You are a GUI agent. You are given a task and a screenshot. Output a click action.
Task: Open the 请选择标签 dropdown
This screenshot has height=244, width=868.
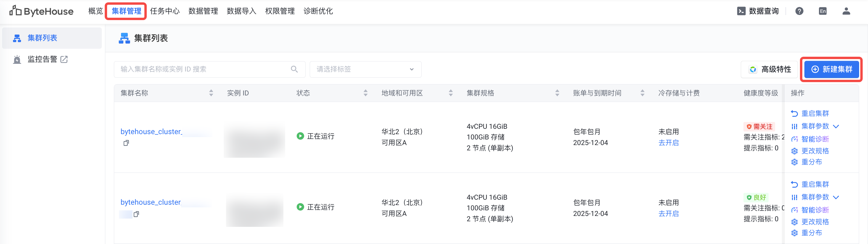click(x=365, y=69)
